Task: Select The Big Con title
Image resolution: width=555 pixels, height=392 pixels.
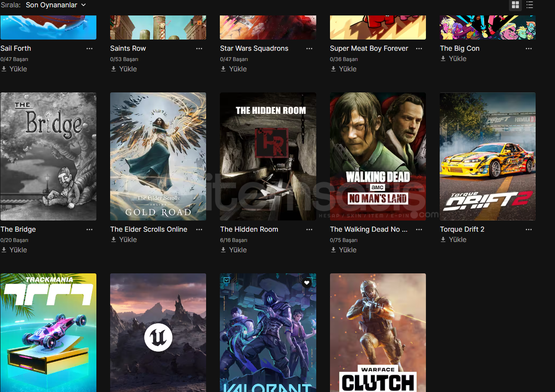Action: point(459,49)
